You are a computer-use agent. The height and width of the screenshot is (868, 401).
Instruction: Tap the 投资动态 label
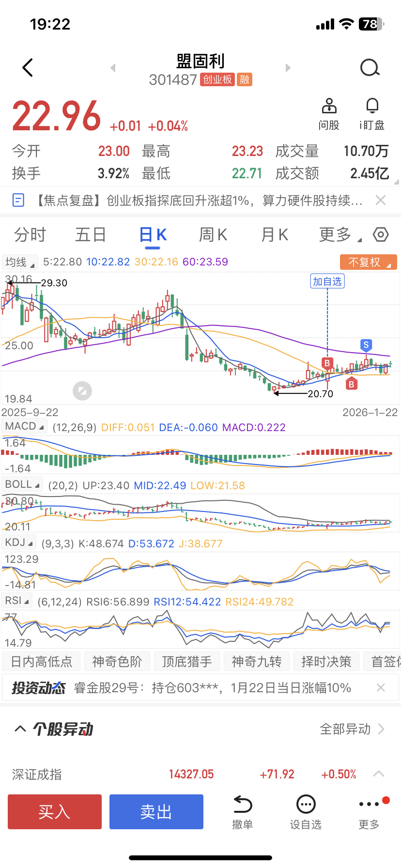point(39,688)
